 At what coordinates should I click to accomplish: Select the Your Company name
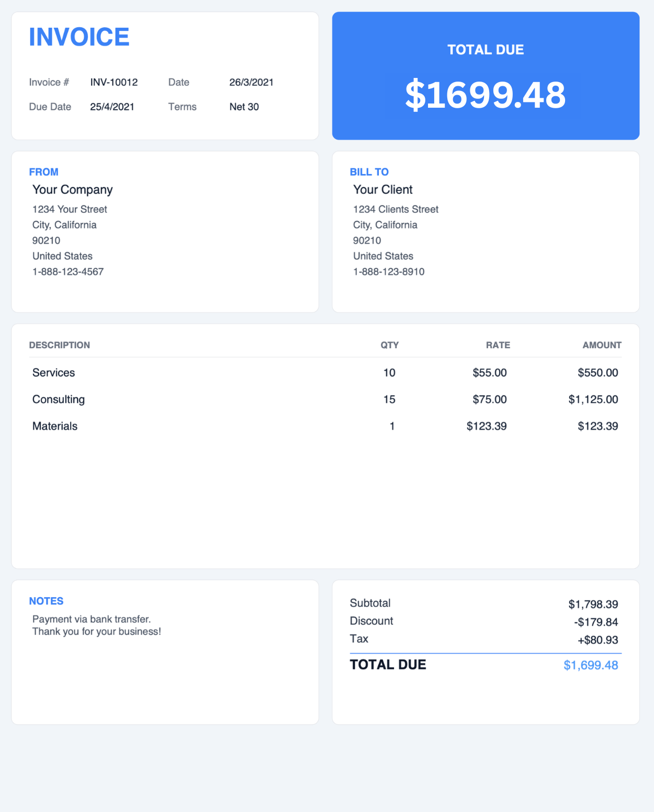click(72, 190)
